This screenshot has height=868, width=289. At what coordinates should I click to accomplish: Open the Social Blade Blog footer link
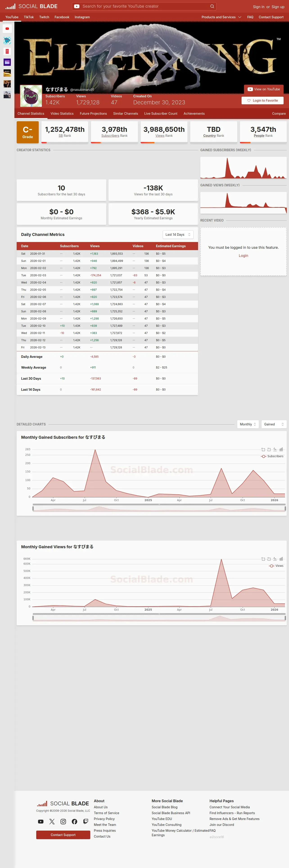(165, 807)
